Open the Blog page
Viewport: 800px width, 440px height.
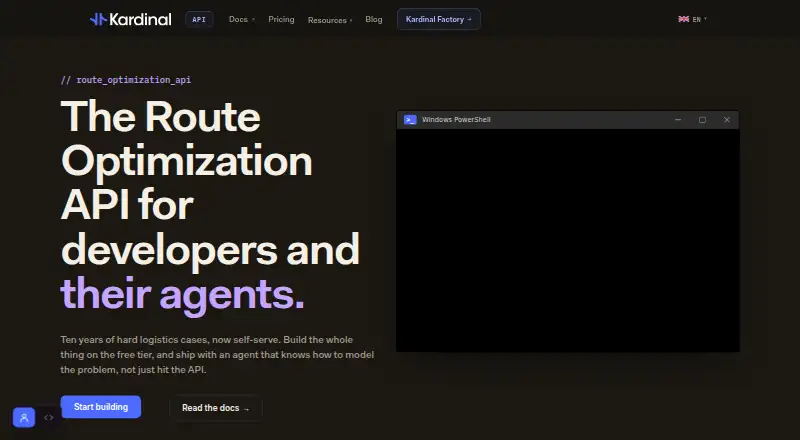click(x=373, y=19)
